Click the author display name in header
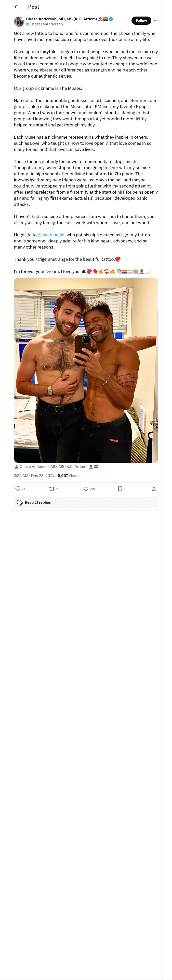 click(61, 19)
